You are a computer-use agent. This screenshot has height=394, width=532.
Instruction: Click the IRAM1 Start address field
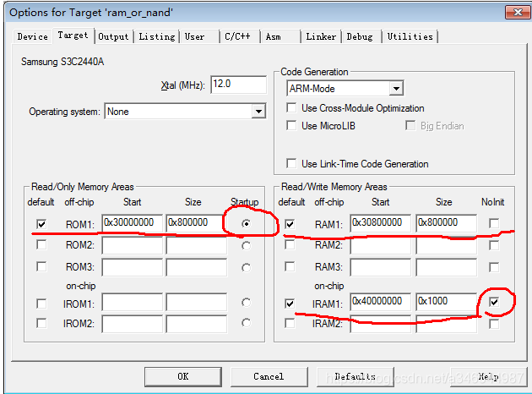click(x=380, y=302)
